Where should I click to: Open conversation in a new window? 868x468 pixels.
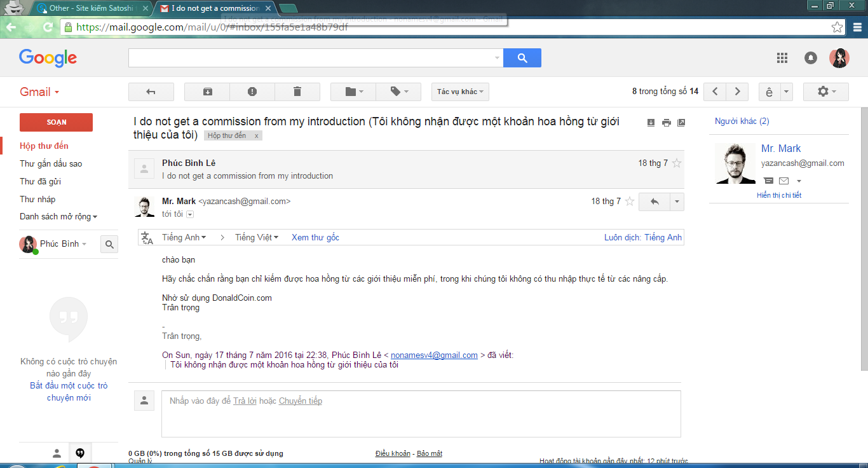coord(681,123)
